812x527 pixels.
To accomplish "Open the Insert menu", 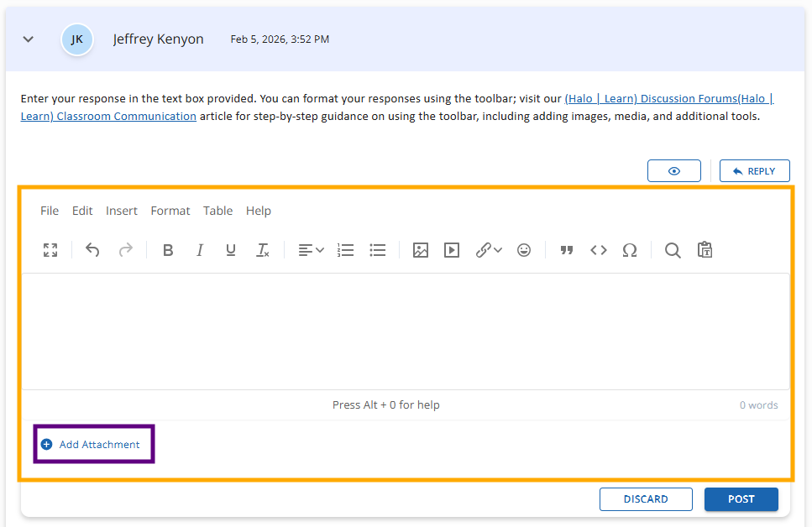I will point(122,211).
